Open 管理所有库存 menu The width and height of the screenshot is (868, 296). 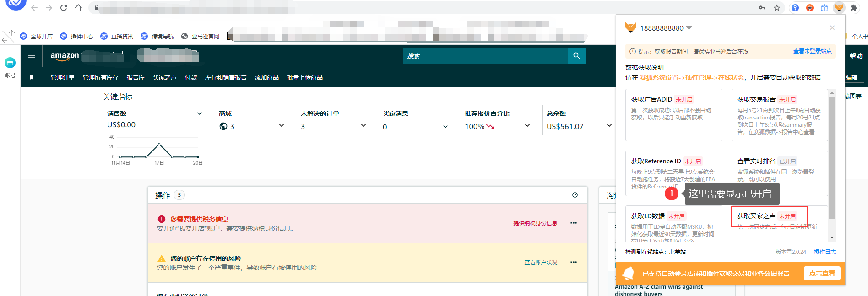point(101,77)
